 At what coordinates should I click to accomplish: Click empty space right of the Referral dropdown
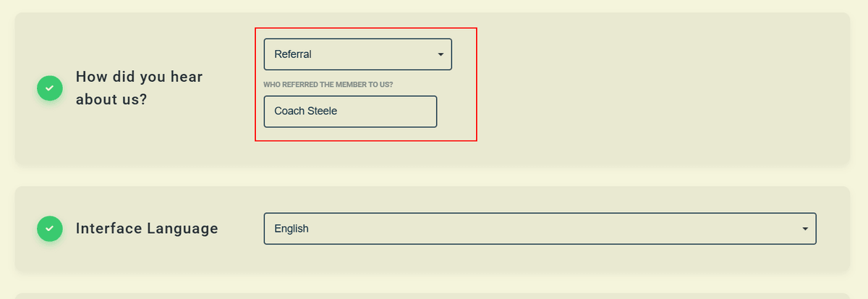click(651, 54)
